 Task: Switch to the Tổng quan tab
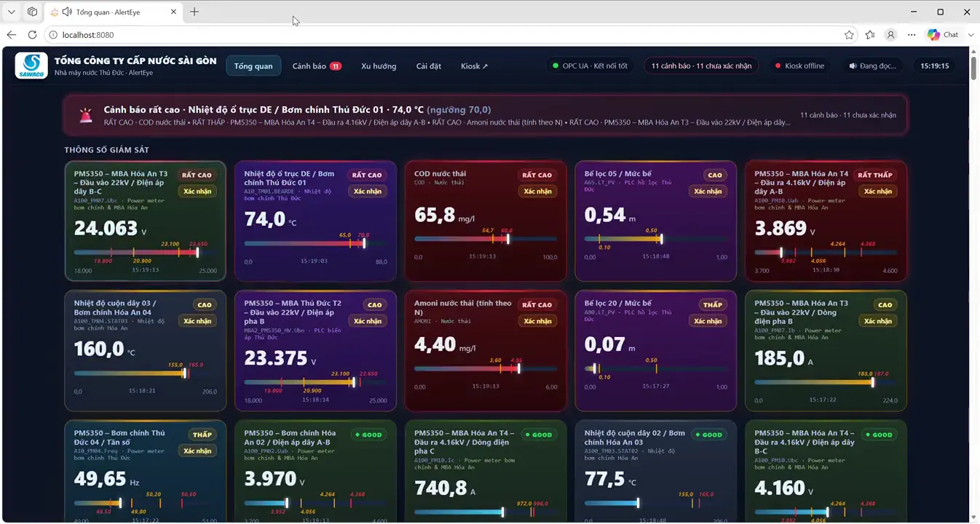253,66
